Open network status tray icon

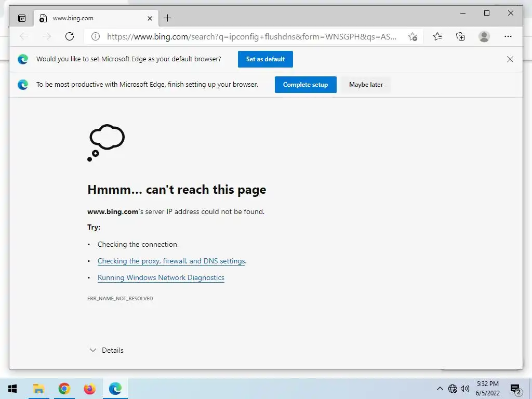coord(453,389)
